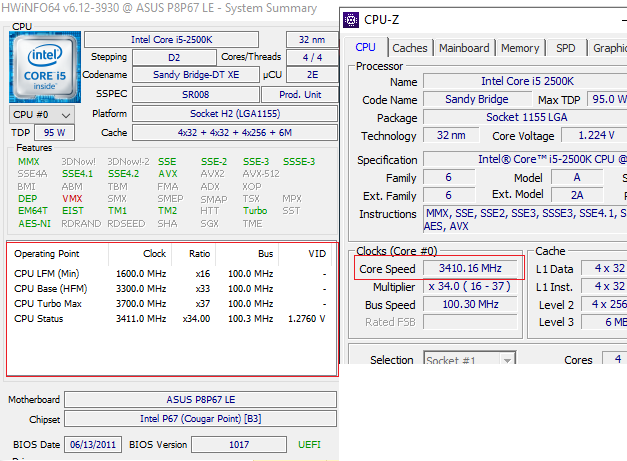The height and width of the screenshot is (461, 627).
Task: Click the CPU-Z app icon in title bar
Action: click(x=351, y=20)
